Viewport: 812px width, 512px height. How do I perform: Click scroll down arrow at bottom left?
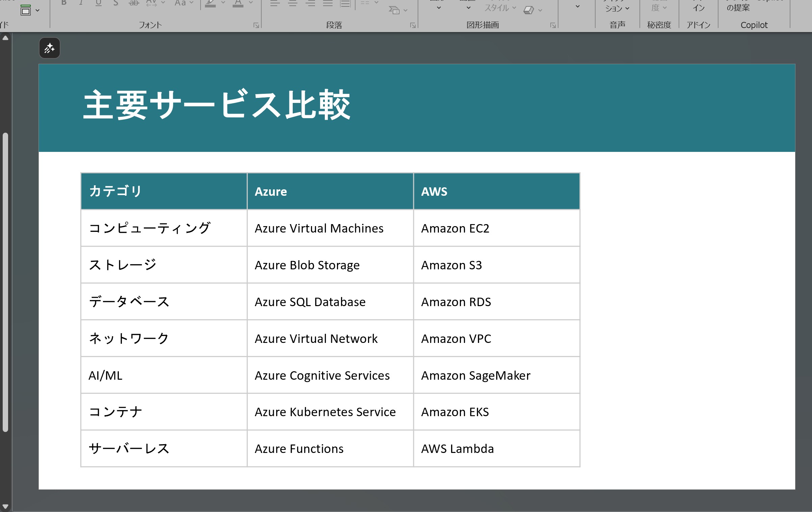pyautogui.click(x=5, y=506)
